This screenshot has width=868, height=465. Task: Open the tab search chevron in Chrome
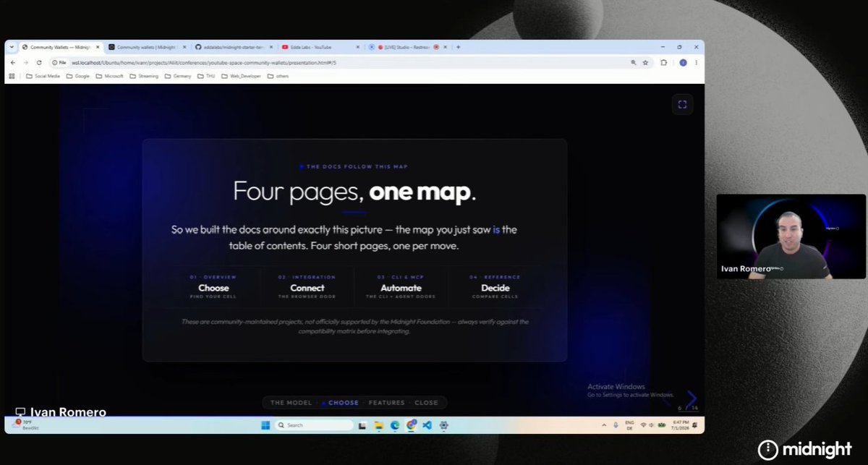12,47
